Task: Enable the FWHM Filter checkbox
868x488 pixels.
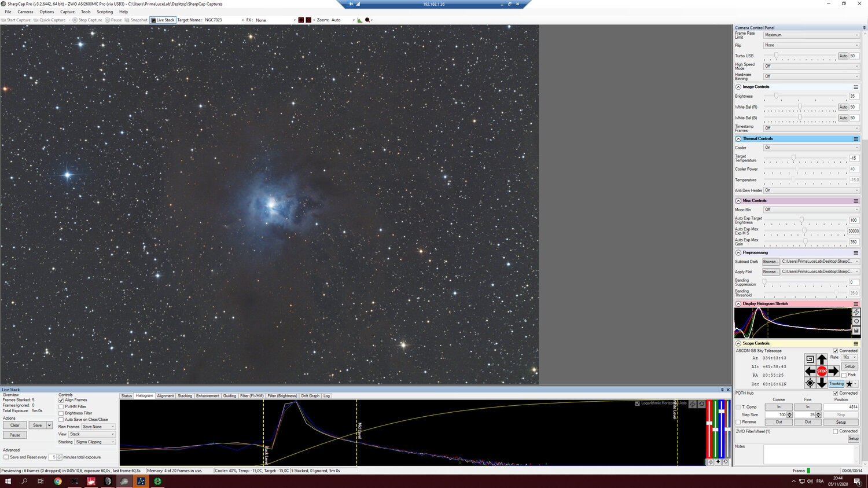Action: (x=61, y=406)
